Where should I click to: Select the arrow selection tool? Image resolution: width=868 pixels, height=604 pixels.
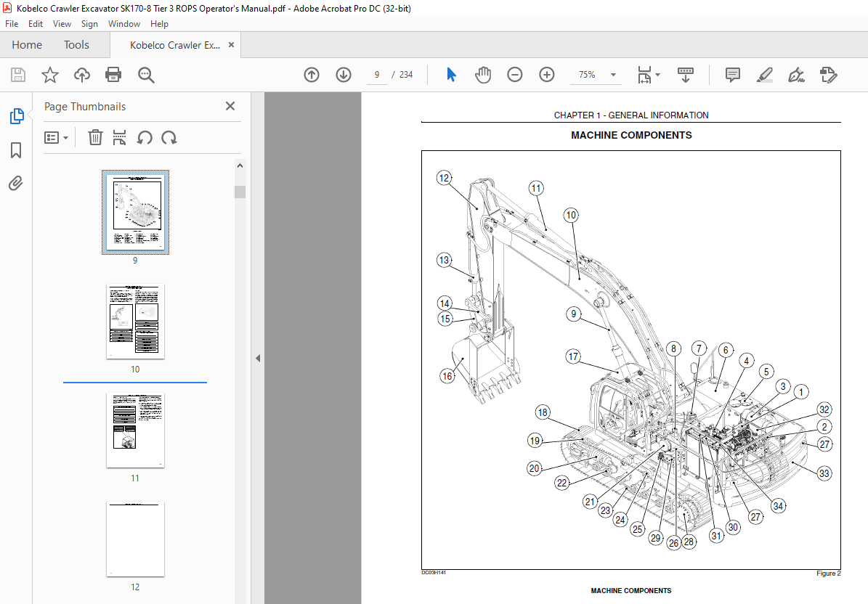tap(451, 75)
